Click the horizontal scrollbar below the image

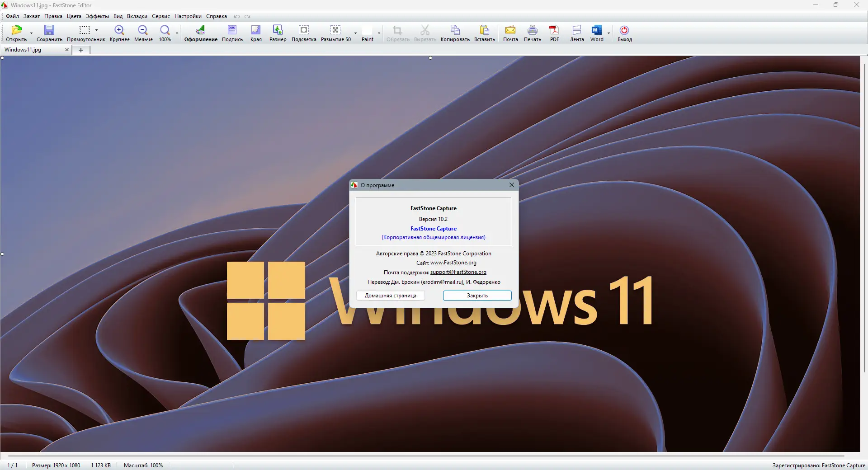pyautogui.click(x=426, y=456)
